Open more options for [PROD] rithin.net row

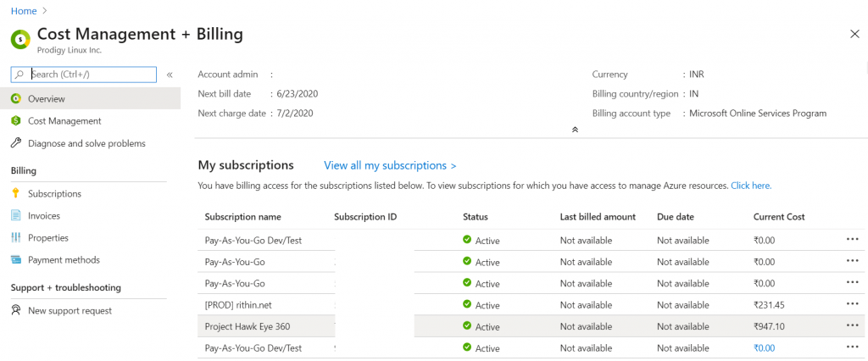852,304
